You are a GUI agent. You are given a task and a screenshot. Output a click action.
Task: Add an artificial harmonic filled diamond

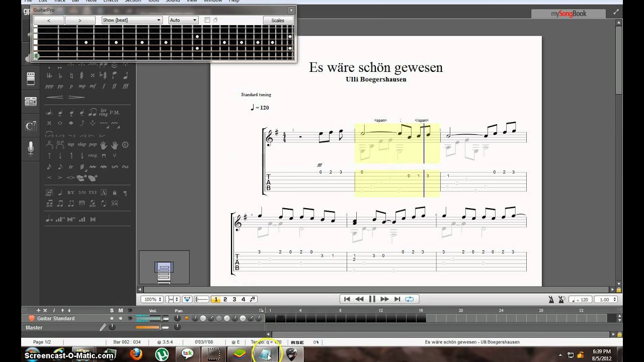[71, 123]
